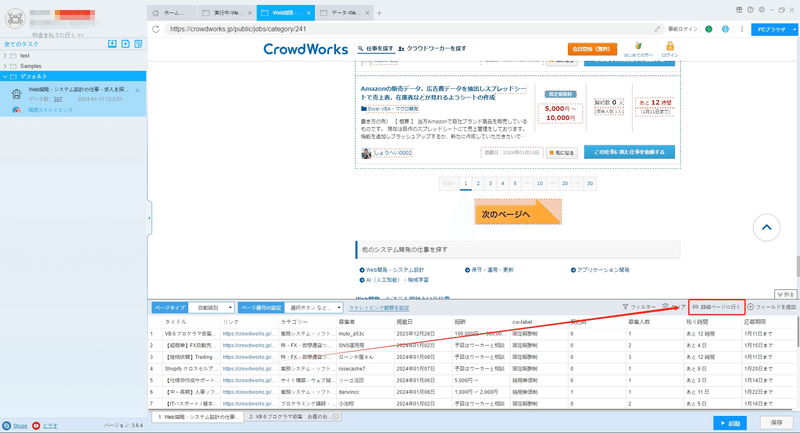Expand the Samples folder
The image size is (800, 433).
(x=5, y=66)
